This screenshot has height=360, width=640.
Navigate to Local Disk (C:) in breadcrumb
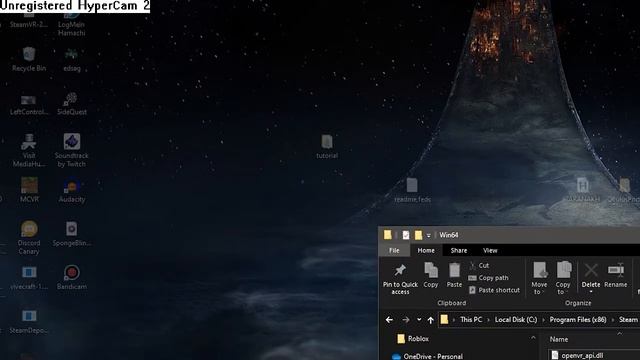point(516,320)
